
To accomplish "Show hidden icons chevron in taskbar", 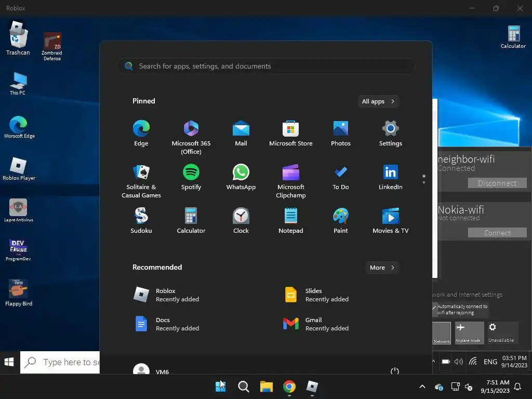I will pos(422,387).
